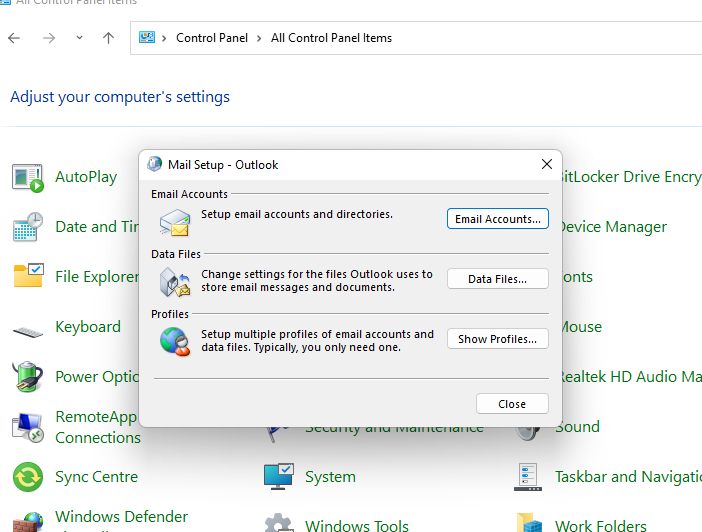Click the Data Files mailbox icon
Image resolution: width=702 pixels, height=532 pixels.
coord(175,282)
